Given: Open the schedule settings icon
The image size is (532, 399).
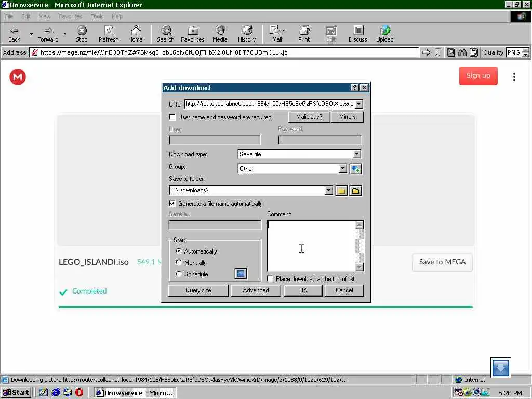Looking at the screenshot, I should pos(241,273).
